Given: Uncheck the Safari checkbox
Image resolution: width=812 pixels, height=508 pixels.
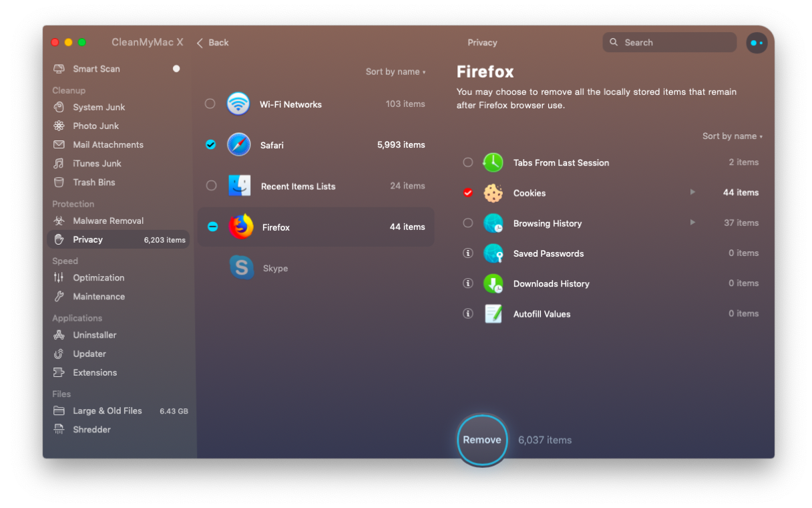Looking at the screenshot, I should point(211,144).
